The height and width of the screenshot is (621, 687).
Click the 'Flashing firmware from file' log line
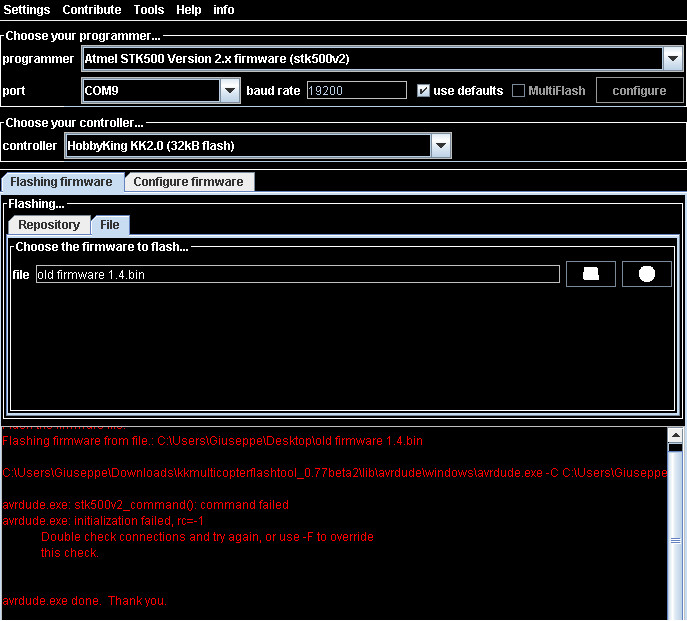coord(212,441)
